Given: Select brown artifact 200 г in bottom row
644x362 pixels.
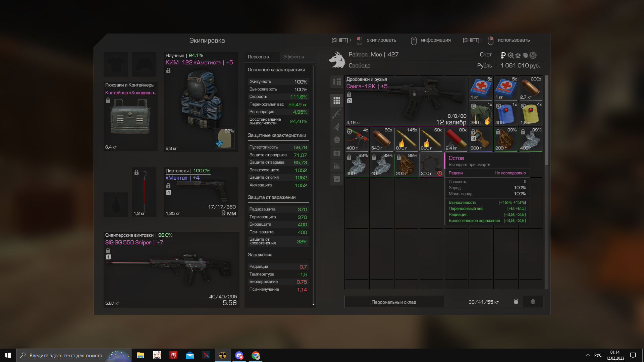Looking at the screenshot, I should 407,165.
